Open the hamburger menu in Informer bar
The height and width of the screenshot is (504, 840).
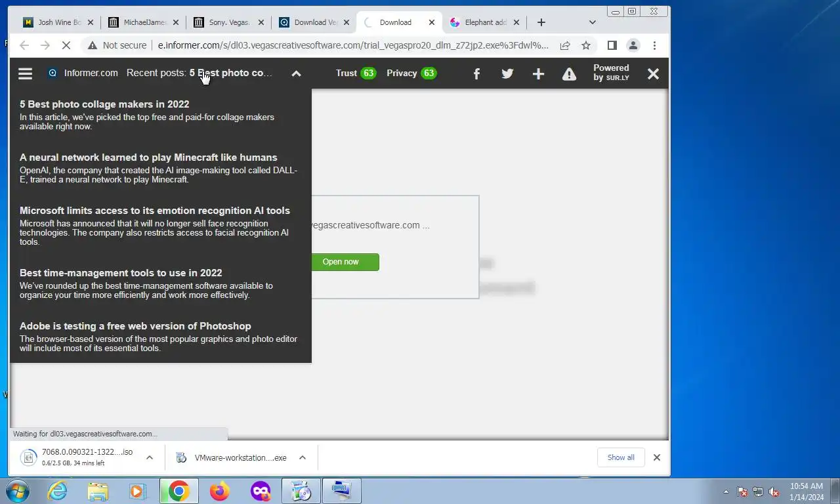[25, 73]
